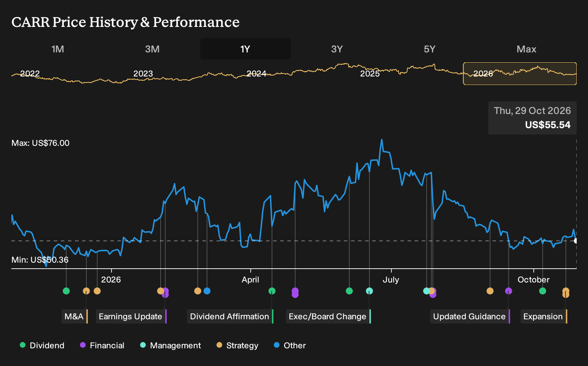Click orange Strategy marker beside blue Other marker
The width and height of the screenshot is (588, 366).
click(x=198, y=291)
